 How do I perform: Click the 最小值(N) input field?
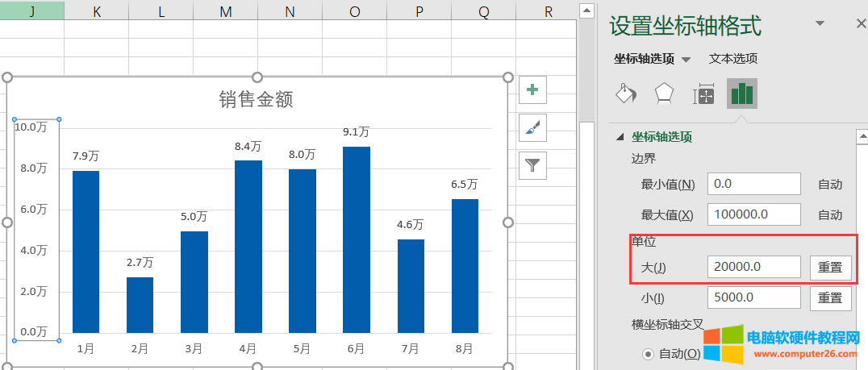(753, 184)
